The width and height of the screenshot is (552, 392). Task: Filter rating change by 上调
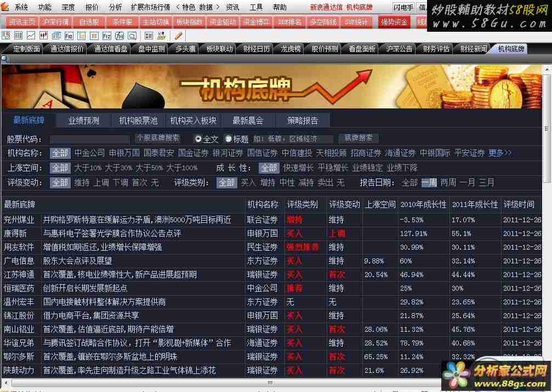pyautogui.click(x=101, y=183)
